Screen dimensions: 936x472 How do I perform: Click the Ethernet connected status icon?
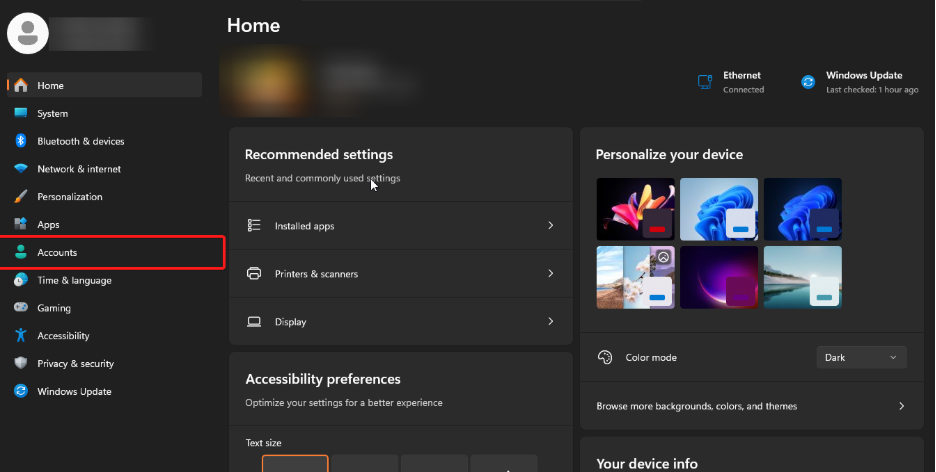point(705,82)
